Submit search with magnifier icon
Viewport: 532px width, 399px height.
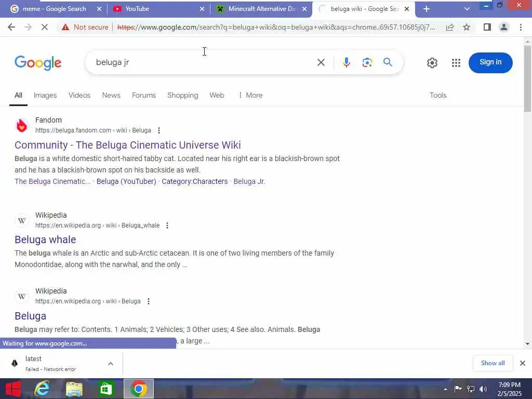point(388,62)
